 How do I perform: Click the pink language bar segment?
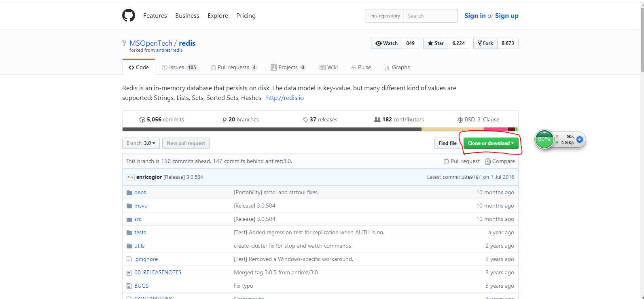pos(496,129)
